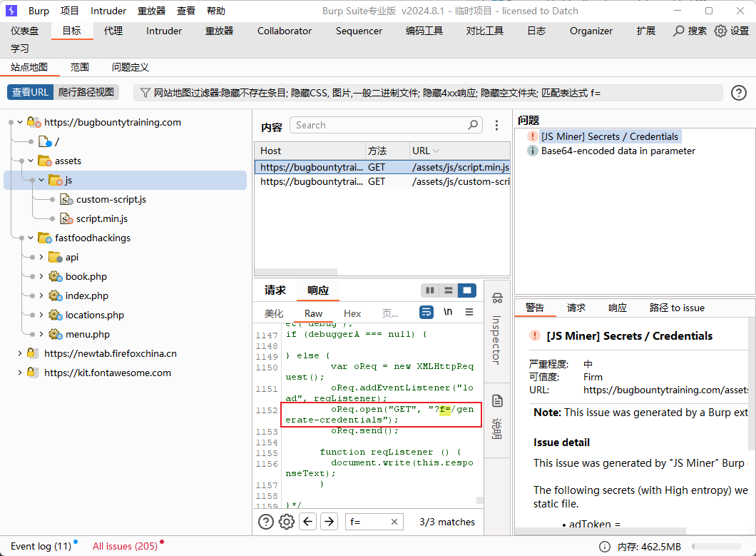The height and width of the screenshot is (556, 756).
Task: Click the content search magnifier icon
Action: click(473, 125)
